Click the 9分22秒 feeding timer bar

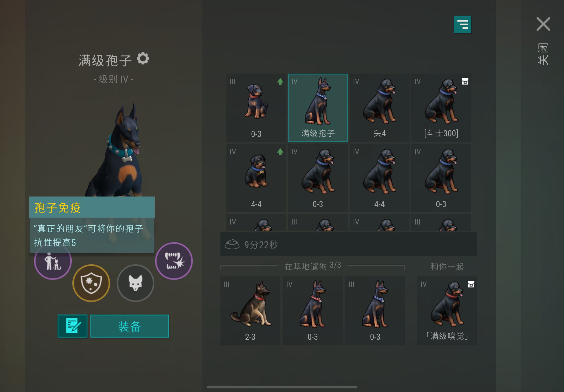click(349, 244)
